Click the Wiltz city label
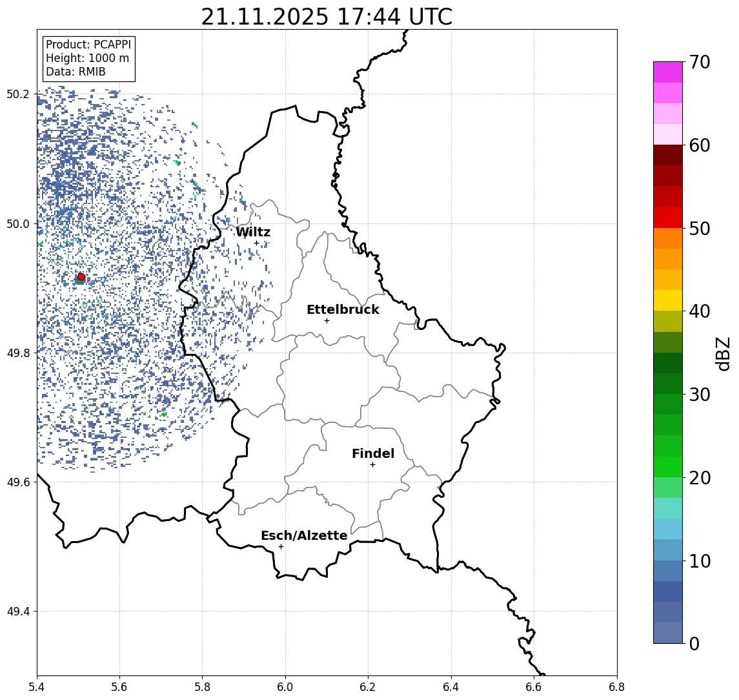This screenshot has height=700, width=739. pyautogui.click(x=253, y=232)
